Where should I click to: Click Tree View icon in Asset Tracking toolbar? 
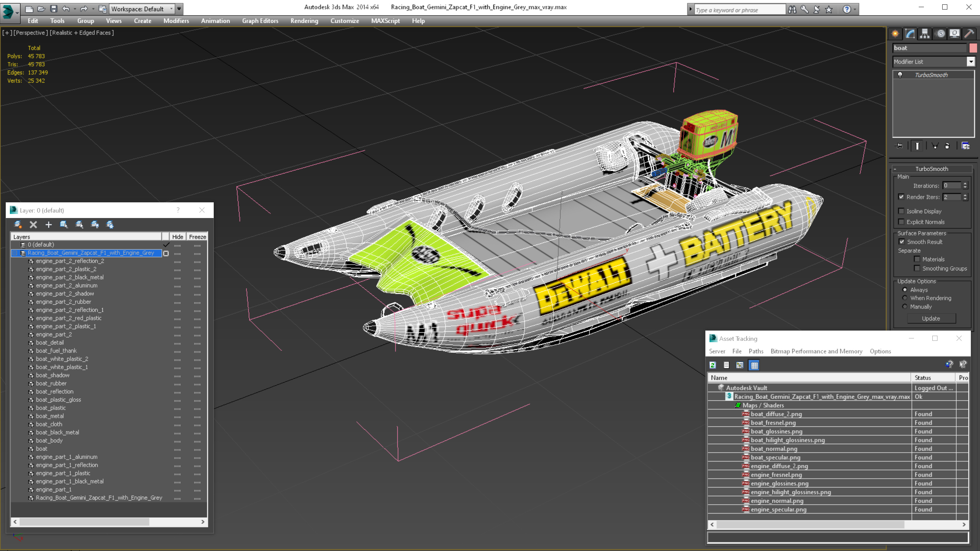pyautogui.click(x=740, y=365)
